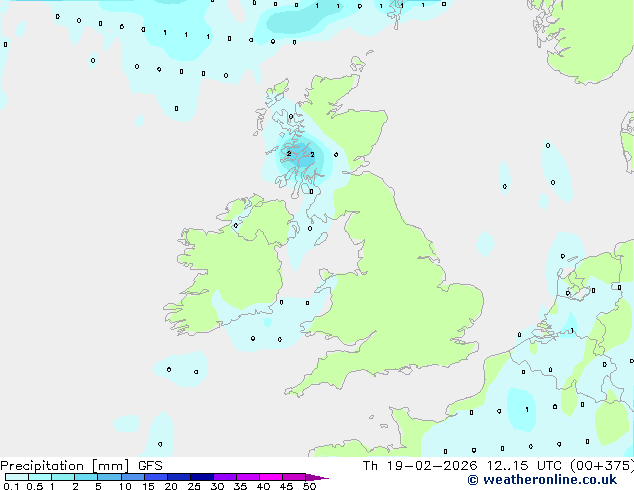Click the 20–25 mm legend swatch
The width and height of the screenshot is (634, 490).
coord(178,477)
